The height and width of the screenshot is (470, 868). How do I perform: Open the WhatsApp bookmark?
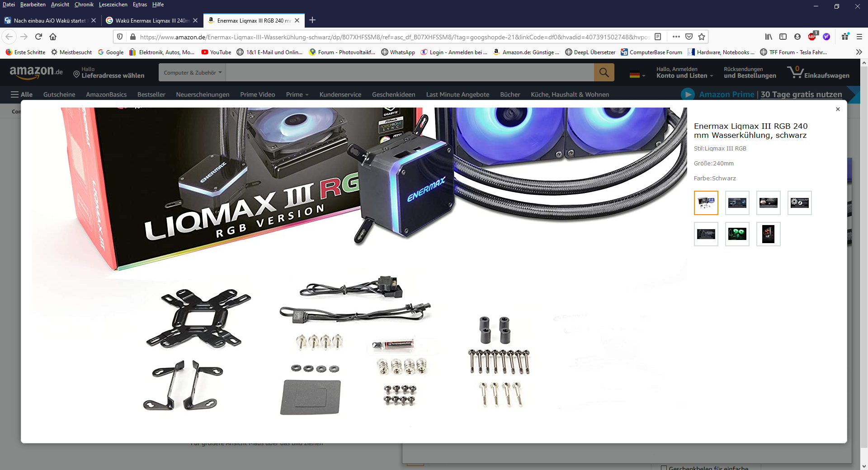(x=398, y=52)
